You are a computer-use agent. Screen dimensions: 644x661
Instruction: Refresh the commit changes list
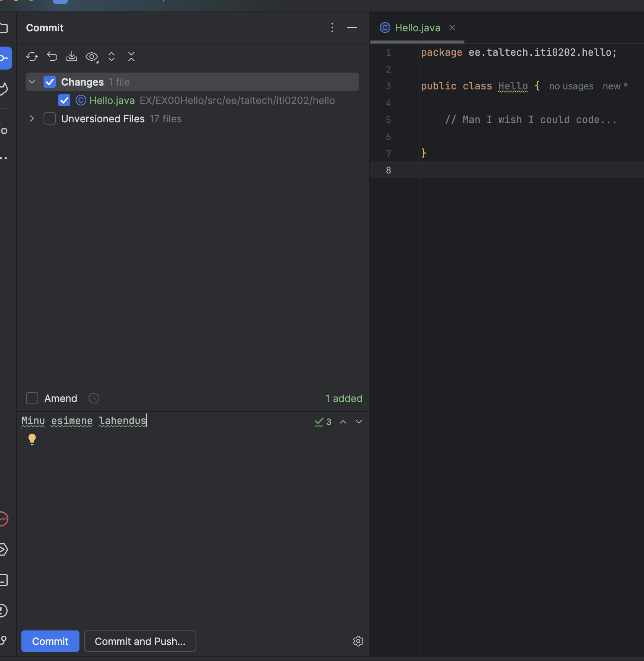pos(32,57)
